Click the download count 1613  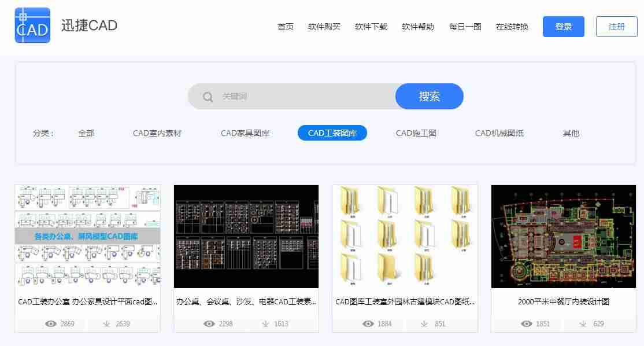(282, 324)
